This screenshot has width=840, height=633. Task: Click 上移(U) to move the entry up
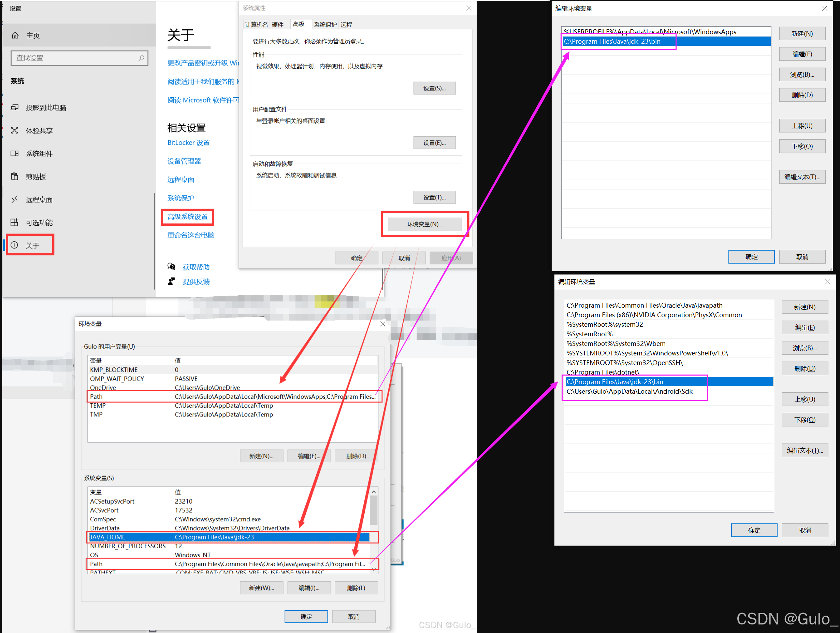802,126
